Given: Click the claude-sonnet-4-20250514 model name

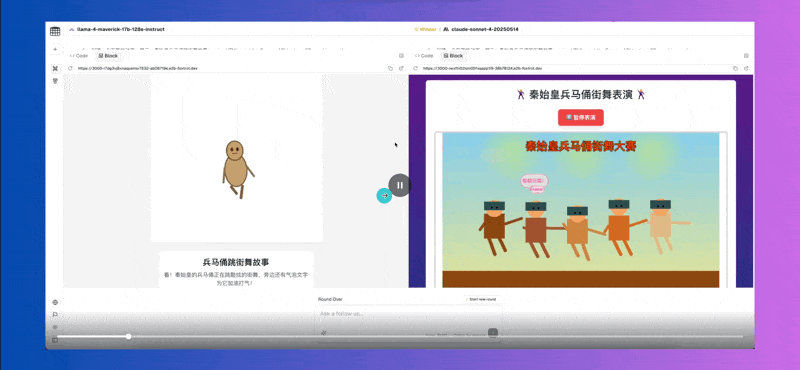Looking at the screenshot, I should pos(485,30).
